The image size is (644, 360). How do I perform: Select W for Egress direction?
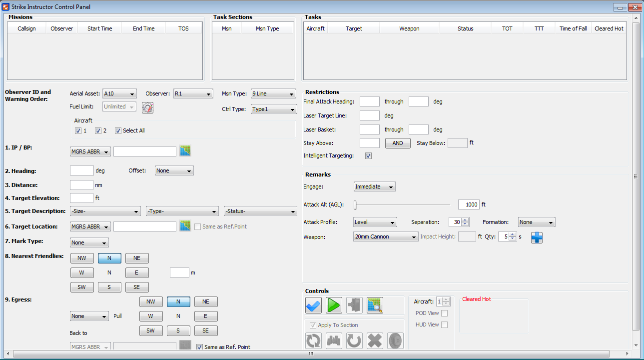[x=151, y=316]
